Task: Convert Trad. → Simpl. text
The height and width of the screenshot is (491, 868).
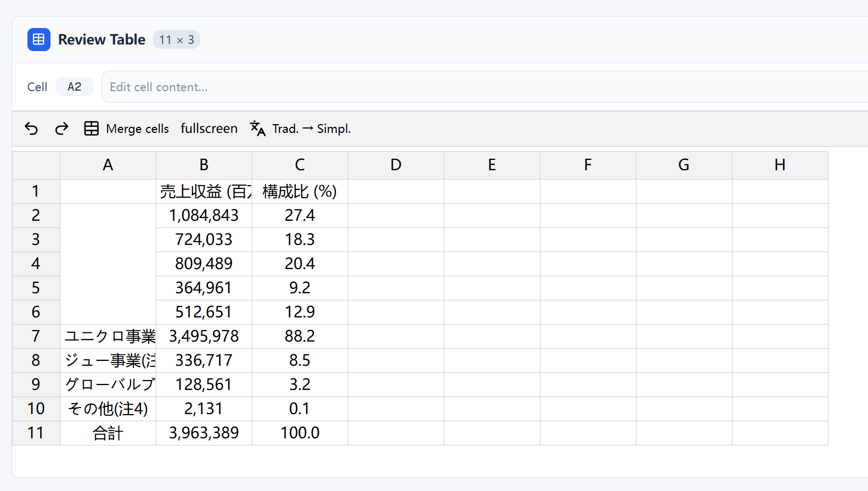Action: click(x=301, y=129)
